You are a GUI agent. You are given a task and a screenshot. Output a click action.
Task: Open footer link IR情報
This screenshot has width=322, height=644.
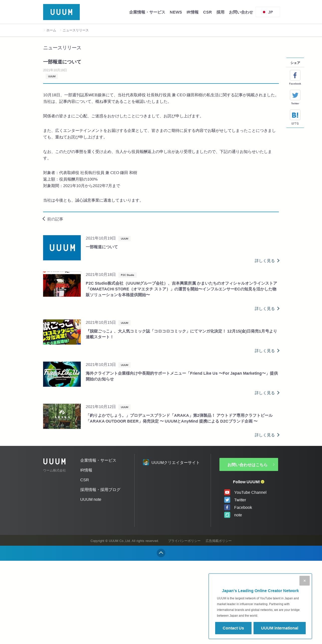pos(86,470)
